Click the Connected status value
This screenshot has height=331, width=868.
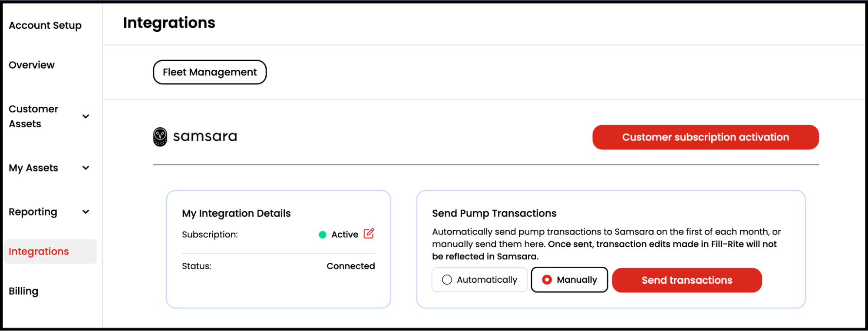click(350, 266)
